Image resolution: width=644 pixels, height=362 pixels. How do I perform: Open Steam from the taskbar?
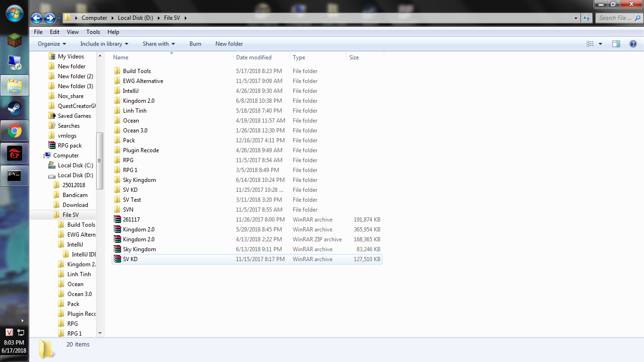15,108
